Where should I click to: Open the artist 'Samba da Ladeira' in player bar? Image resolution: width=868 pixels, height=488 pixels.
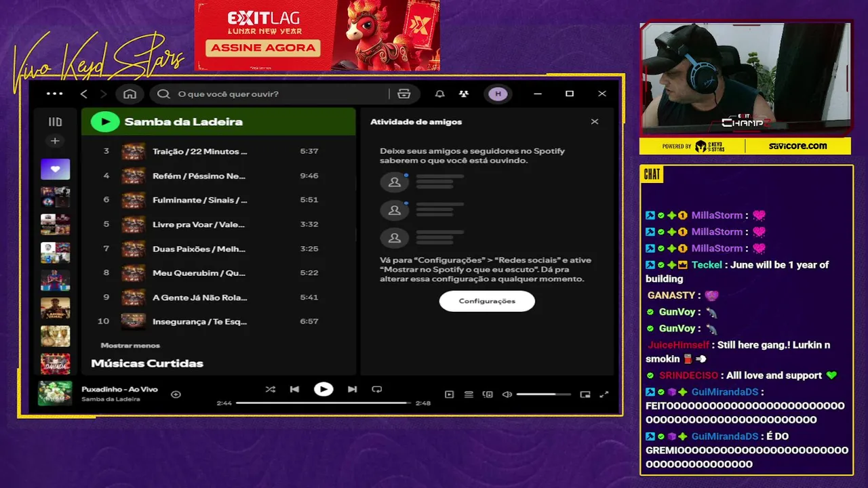pos(111,399)
